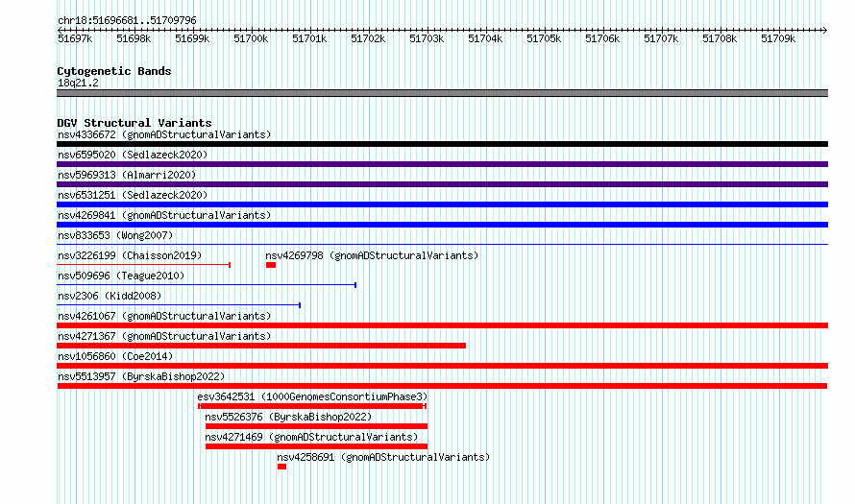Click the 51697k ruler tick label

(75, 38)
